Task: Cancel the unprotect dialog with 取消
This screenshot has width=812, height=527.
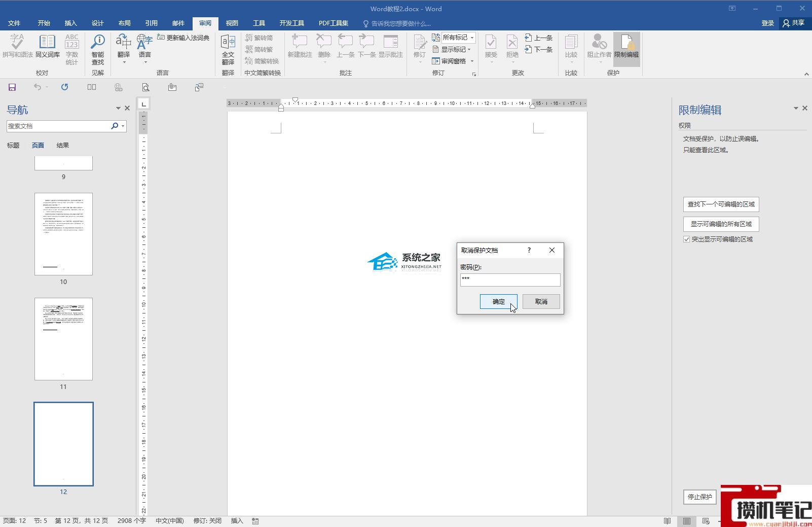Action: (541, 302)
